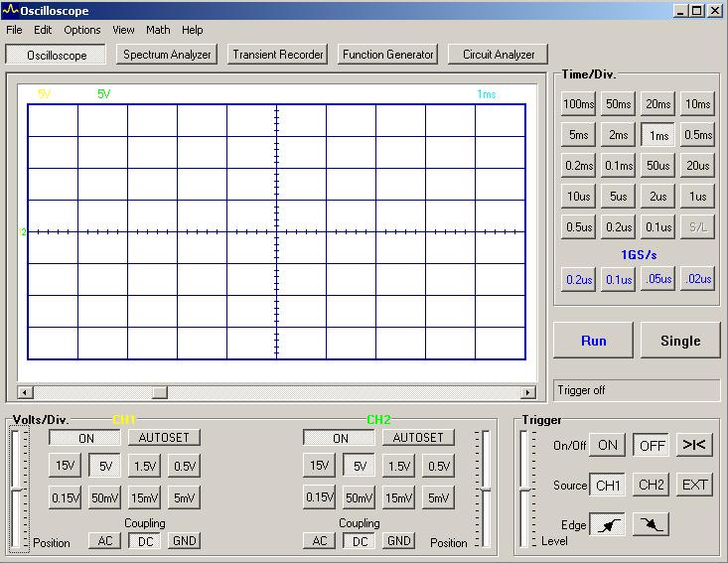Click the Trigger off status field

pyautogui.click(x=636, y=390)
